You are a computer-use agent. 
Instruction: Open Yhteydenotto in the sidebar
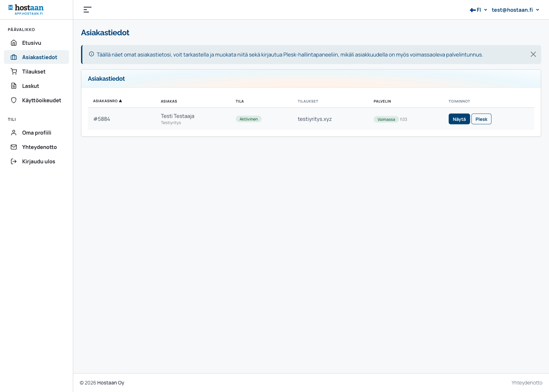(x=36, y=147)
